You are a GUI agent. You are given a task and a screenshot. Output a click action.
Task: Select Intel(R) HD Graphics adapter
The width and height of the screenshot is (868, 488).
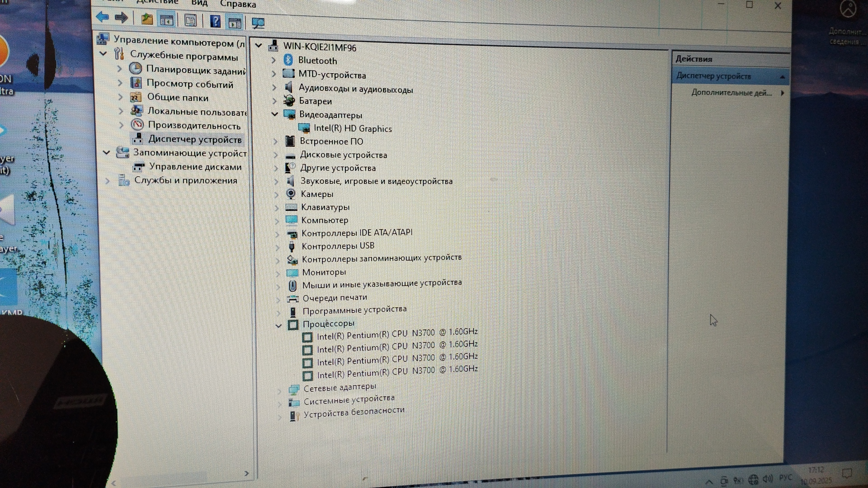(x=352, y=129)
